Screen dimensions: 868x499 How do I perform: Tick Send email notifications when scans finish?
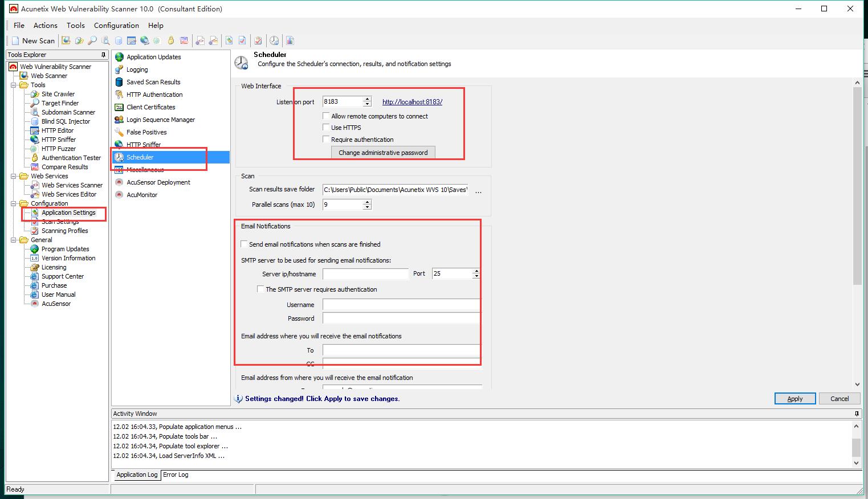coord(244,244)
